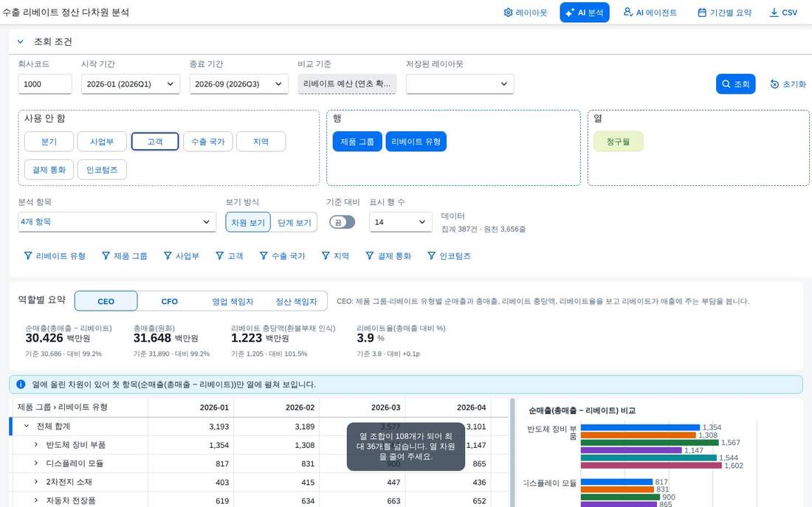812x507 pixels.
Task: Toggle the 기준 대비 switch
Action: 343,222
